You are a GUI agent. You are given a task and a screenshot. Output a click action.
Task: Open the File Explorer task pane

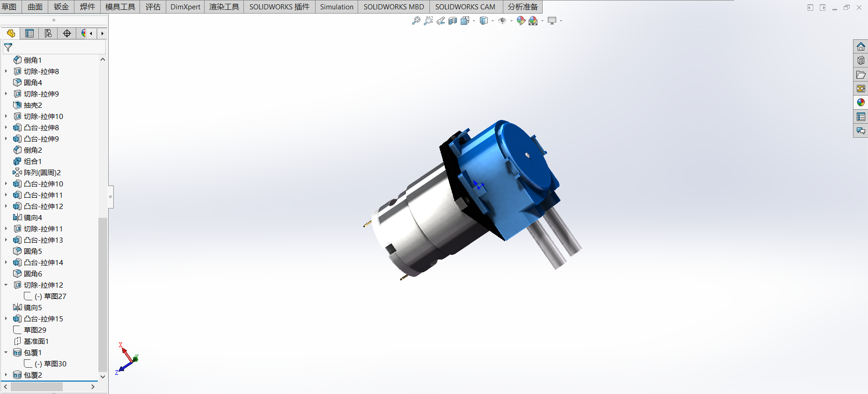861,74
